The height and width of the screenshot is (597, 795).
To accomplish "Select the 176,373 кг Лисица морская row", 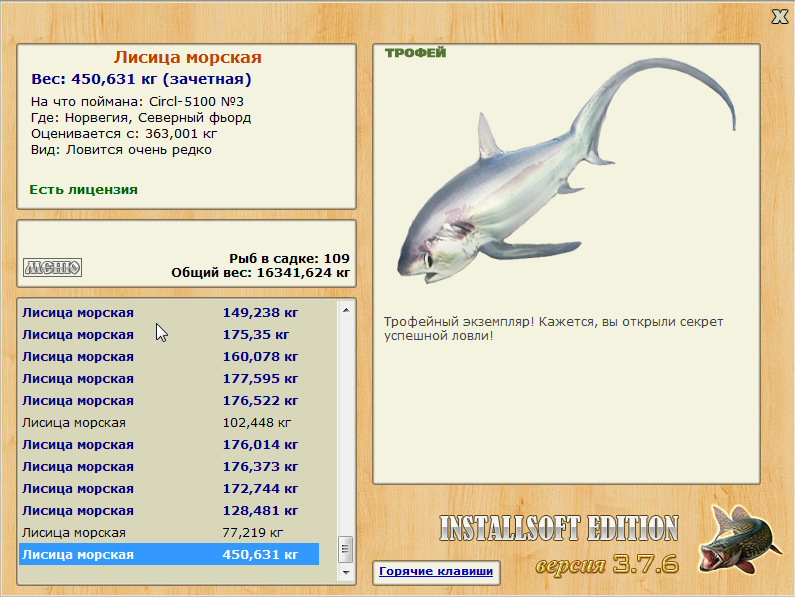I will pyautogui.click(x=169, y=467).
